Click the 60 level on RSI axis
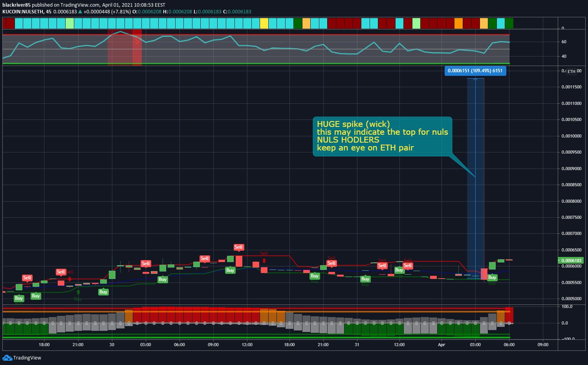The image size is (588, 365). coord(564,42)
